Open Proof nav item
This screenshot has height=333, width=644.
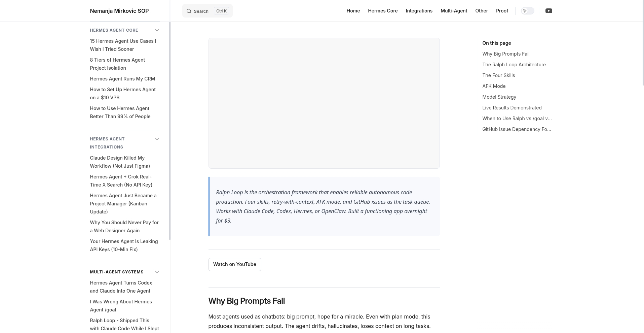coord(502,11)
